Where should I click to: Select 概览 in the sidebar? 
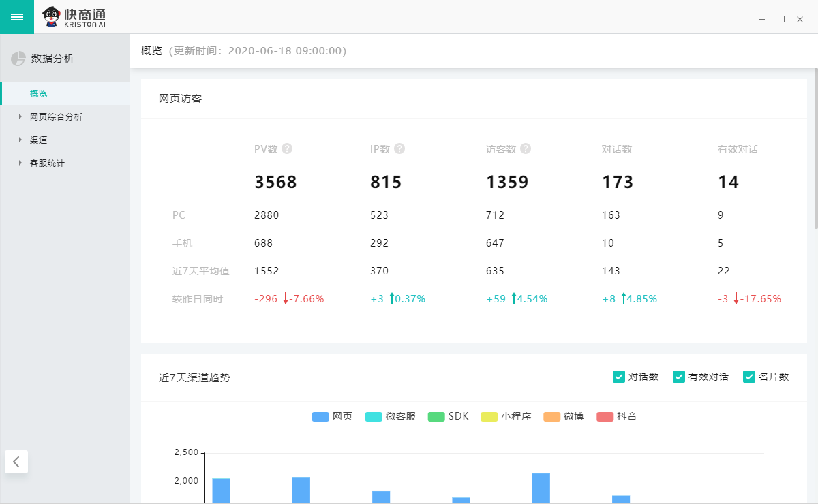[x=39, y=94]
